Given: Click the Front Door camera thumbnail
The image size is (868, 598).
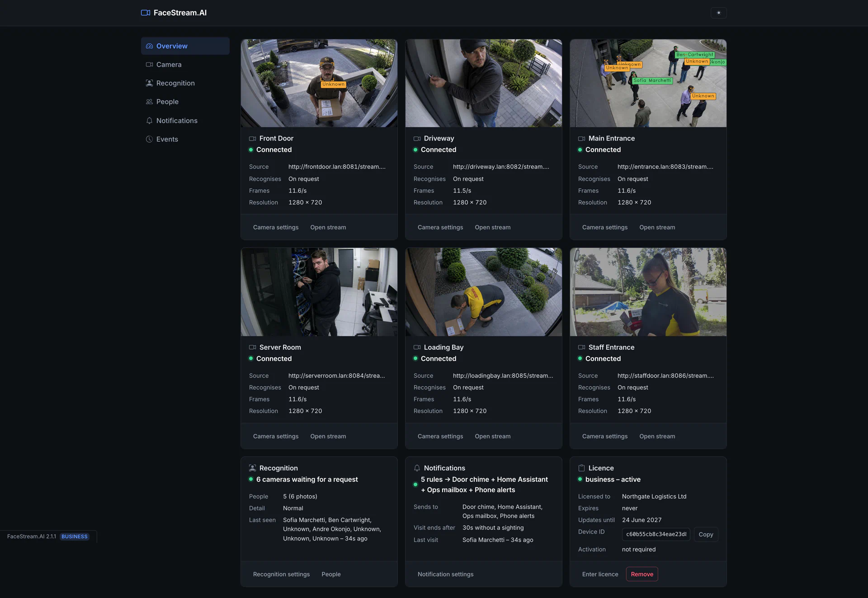Looking at the screenshot, I should click(319, 83).
